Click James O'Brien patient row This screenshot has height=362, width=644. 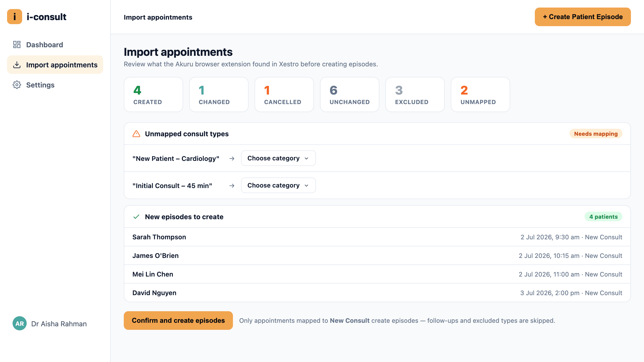[377, 256]
